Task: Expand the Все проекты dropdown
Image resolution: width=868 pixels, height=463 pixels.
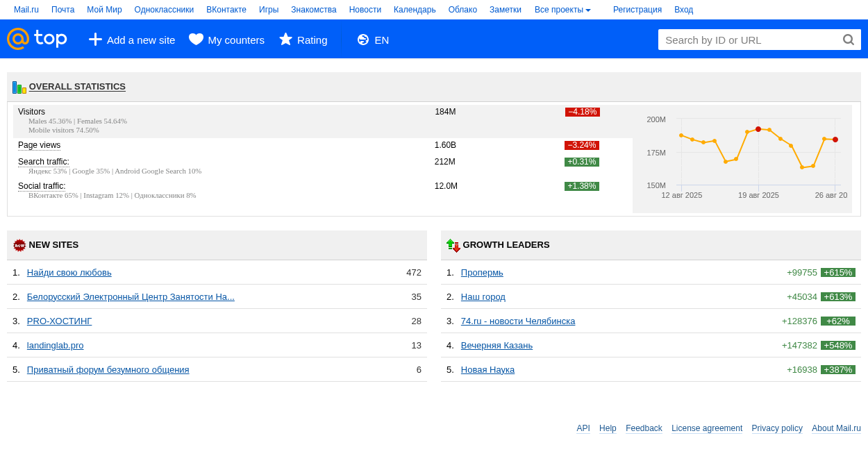Action: pos(562,10)
